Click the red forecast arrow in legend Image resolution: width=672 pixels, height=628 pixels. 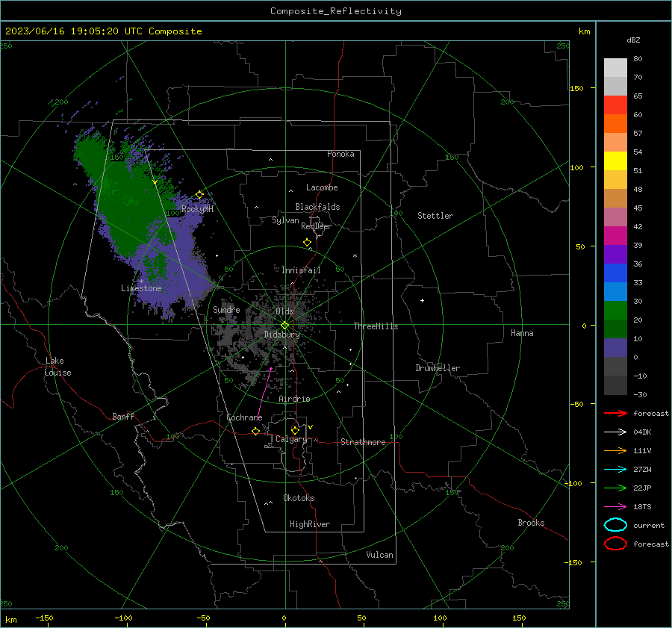(615, 413)
